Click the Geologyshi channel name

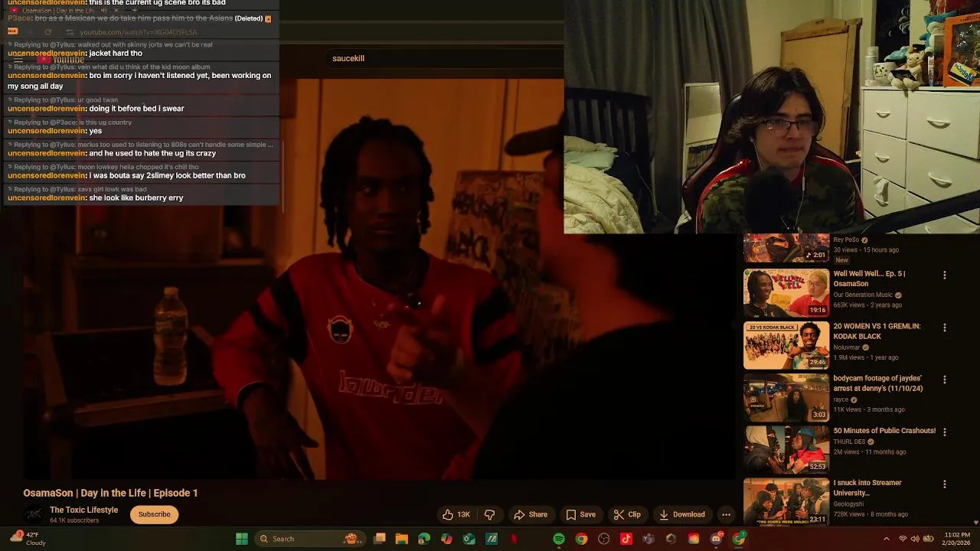[x=848, y=504]
